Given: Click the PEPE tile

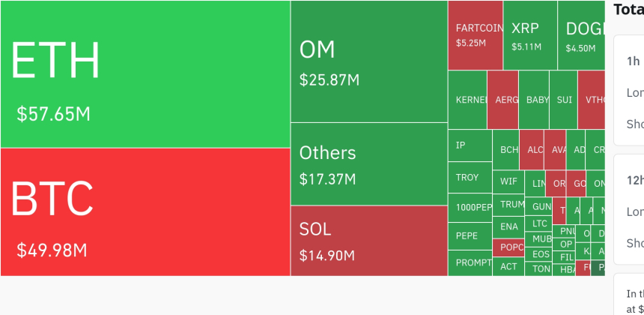Looking at the screenshot, I should click(470, 235).
